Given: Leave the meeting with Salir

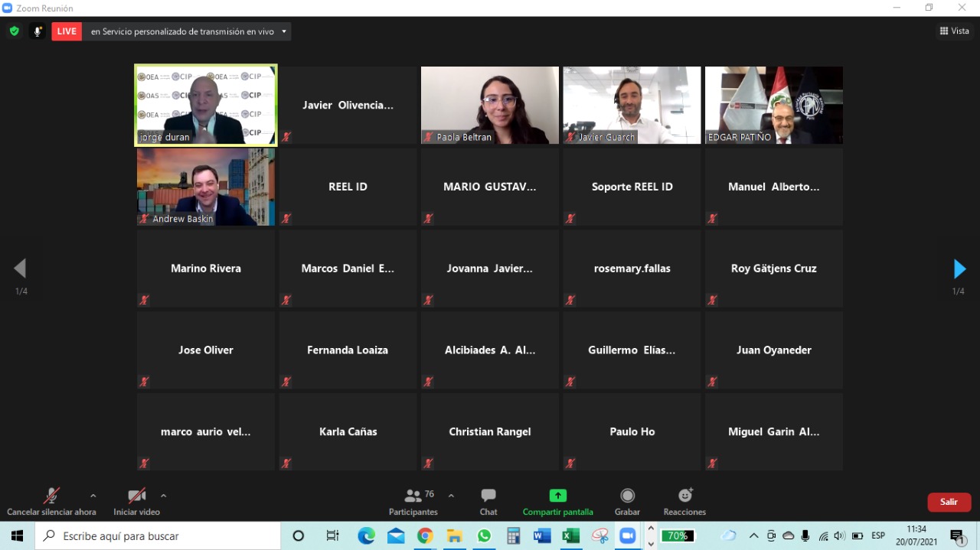Looking at the screenshot, I should (949, 502).
